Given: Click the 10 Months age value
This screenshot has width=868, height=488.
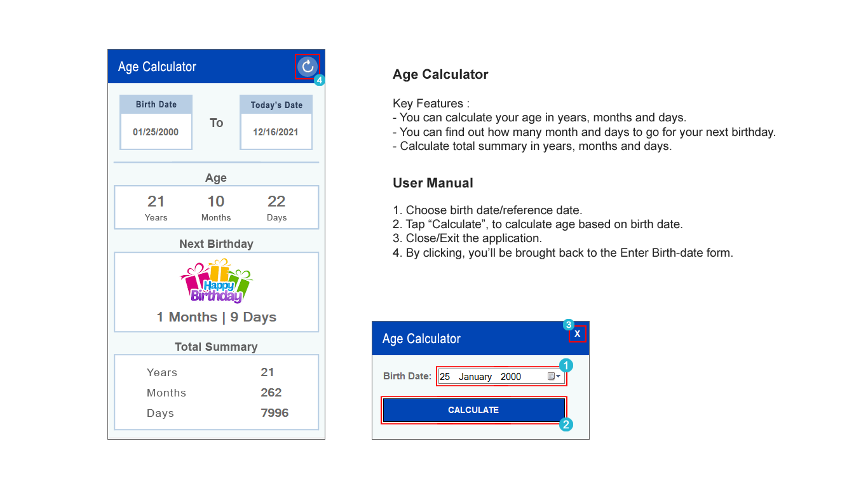Looking at the screenshot, I should coord(216,201).
